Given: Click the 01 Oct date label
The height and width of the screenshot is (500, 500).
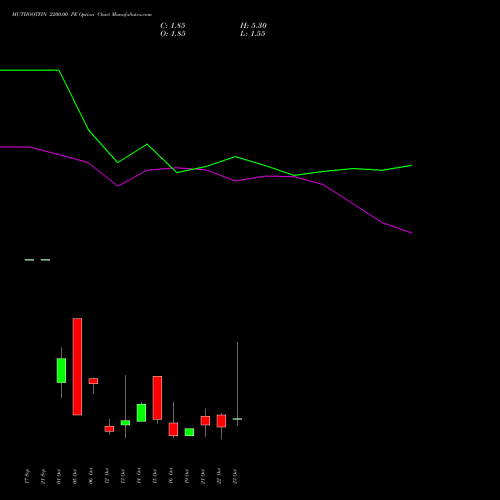Looking at the screenshot, I should [59, 476].
